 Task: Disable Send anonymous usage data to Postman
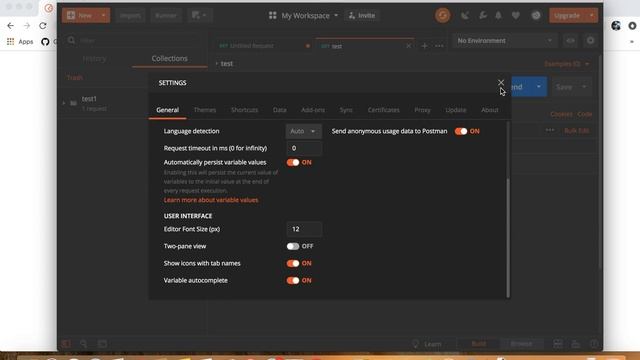(x=461, y=131)
